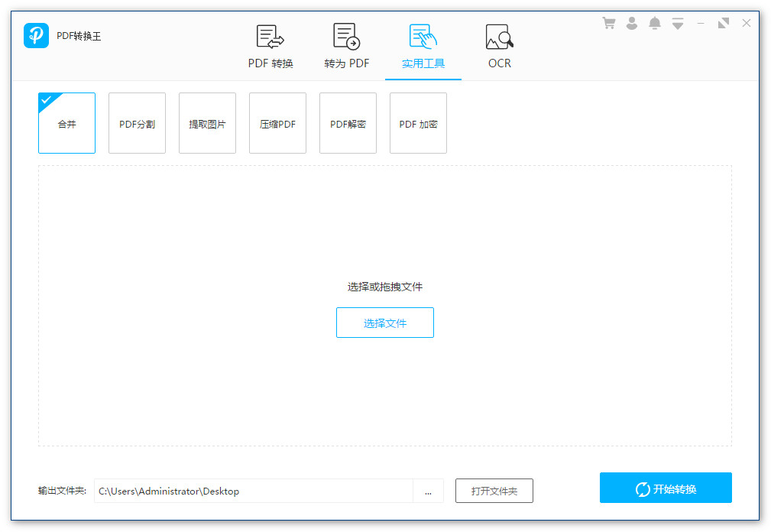Image resolution: width=771 pixels, height=532 pixels.
Task: Open the OCR section
Action: [500, 47]
